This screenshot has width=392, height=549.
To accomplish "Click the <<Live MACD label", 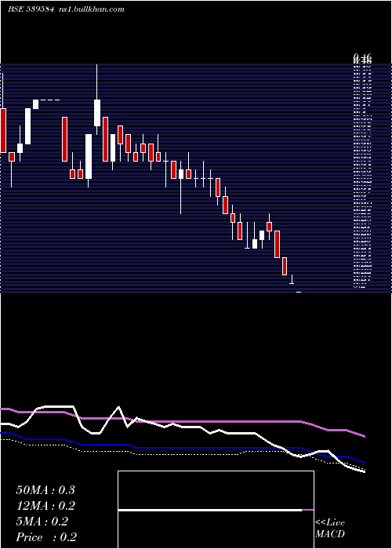I will tap(330, 528).
